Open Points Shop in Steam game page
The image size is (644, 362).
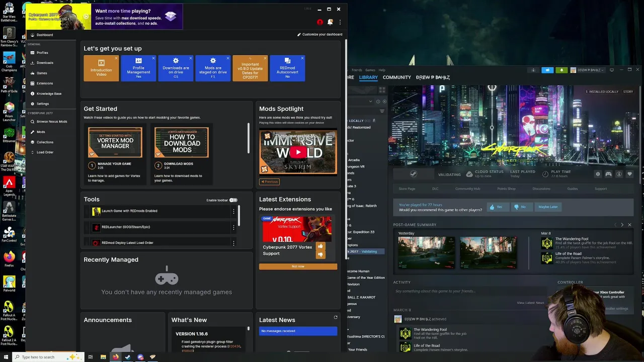coord(506,189)
